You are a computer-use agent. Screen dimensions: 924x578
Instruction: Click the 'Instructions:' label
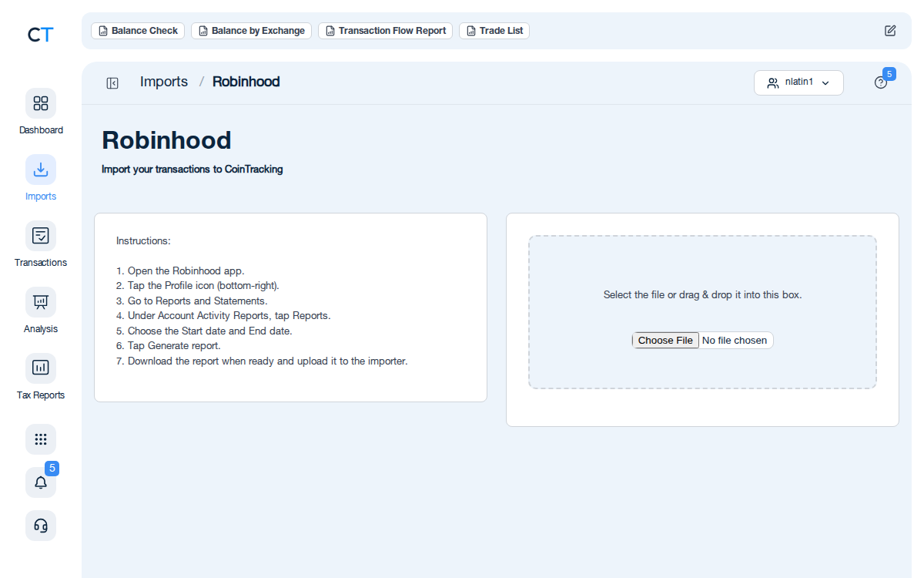point(143,241)
